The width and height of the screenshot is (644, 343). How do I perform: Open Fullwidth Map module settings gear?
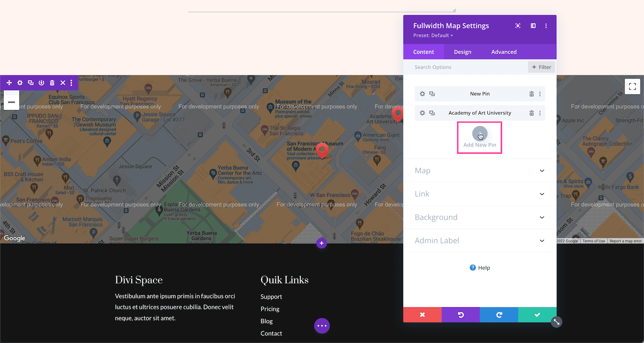coord(20,83)
